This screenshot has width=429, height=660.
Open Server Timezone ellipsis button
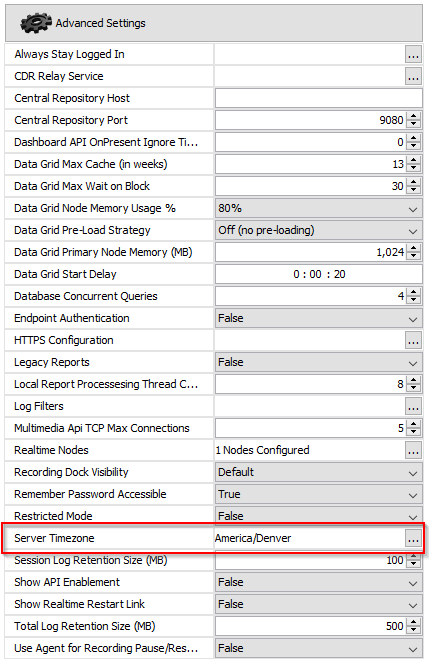coord(413,538)
